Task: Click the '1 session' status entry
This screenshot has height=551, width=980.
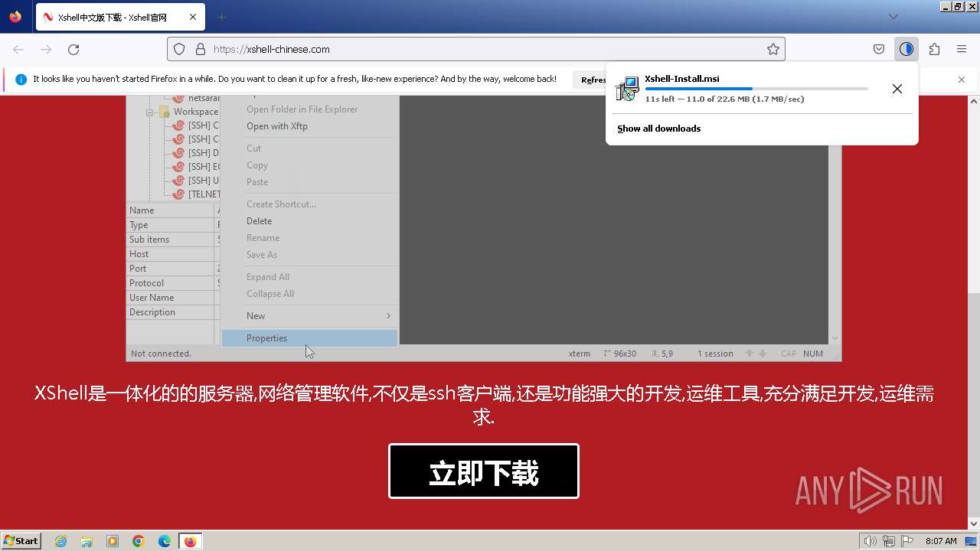Action: [x=715, y=354]
